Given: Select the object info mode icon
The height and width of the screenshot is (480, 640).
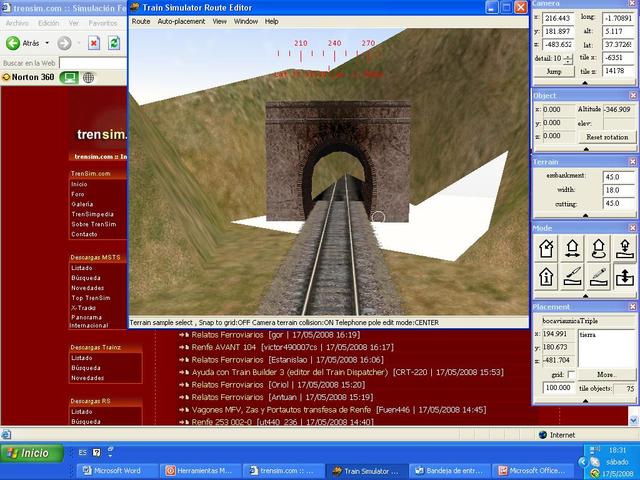Looking at the screenshot, I should coord(547,276).
